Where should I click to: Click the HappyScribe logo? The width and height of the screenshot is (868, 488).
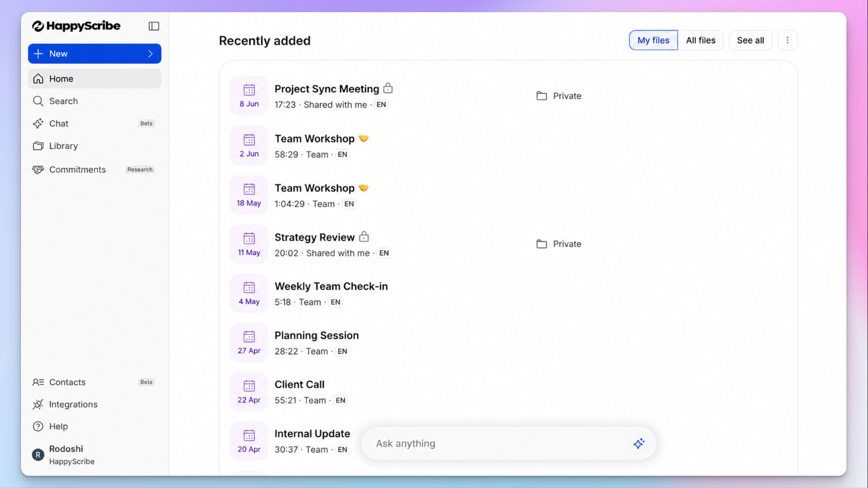[76, 26]
